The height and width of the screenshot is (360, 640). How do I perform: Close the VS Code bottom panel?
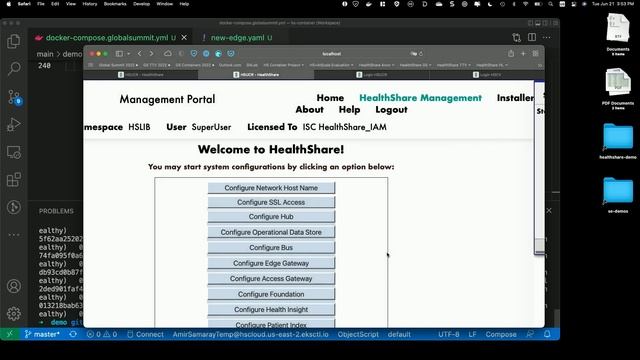[x=549, y=211]
